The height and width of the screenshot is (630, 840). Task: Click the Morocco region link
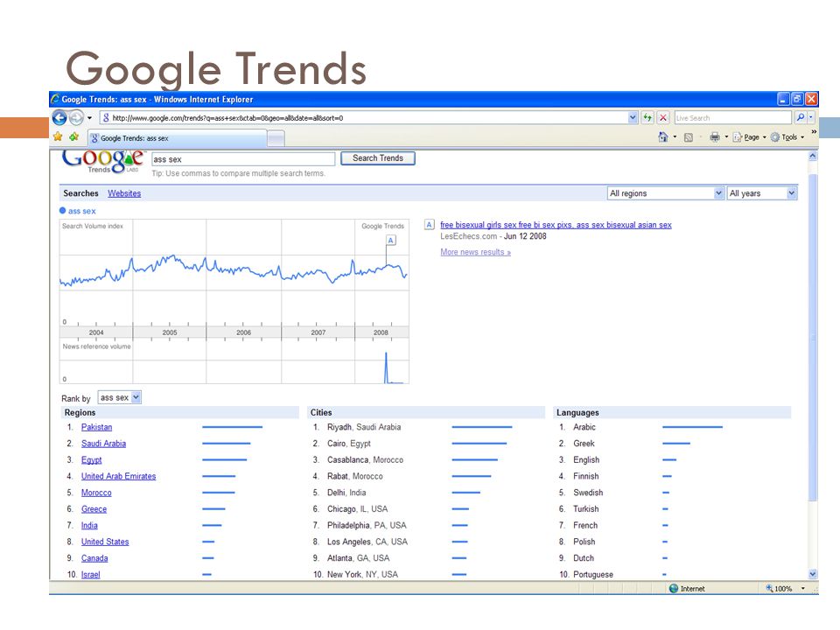tap(96, 493)
